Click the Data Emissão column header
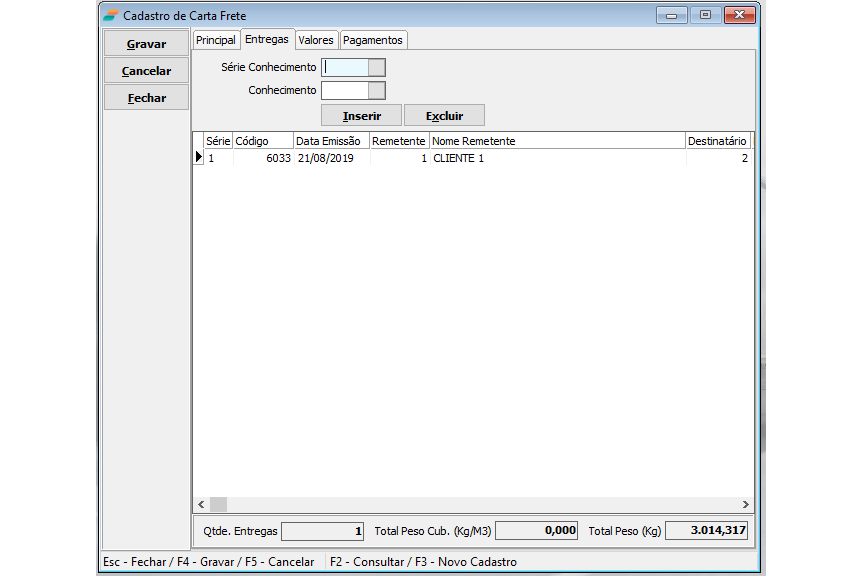862x576 pixels. [x=331, y=141]
